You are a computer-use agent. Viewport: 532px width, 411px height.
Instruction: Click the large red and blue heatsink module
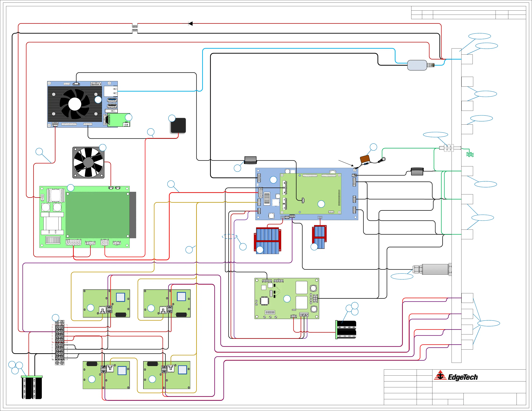[x=268, y=241]
